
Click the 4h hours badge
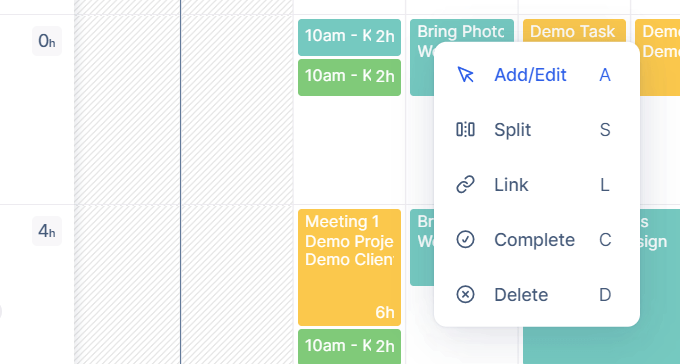click(47, 231)
